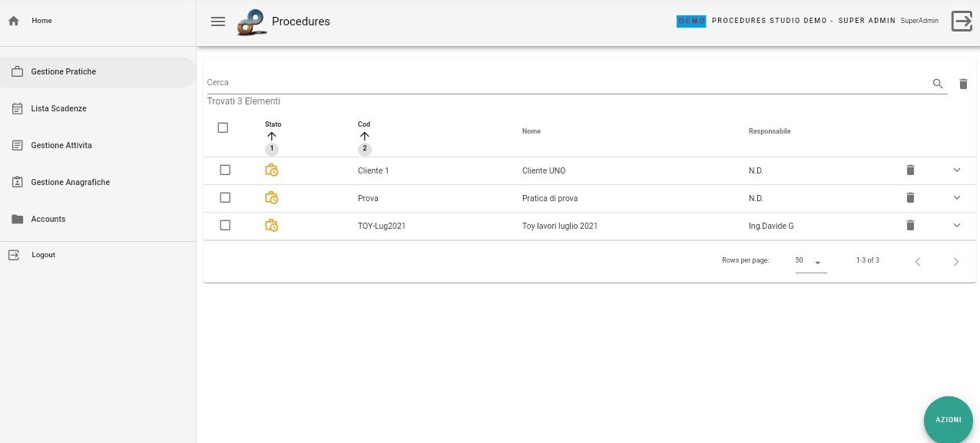Click the exit icon in top bar
The width and height of the screenshot is (980, 443).
pos(962,21)
